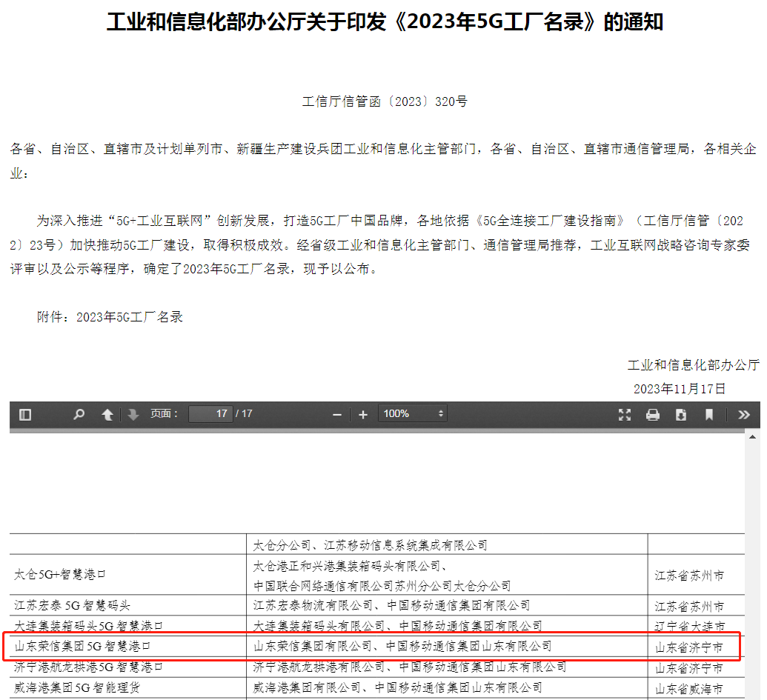The width and height of the screenshot is (767, 700).
Task: Expand the additional tools menu
Action: point(744,415)
